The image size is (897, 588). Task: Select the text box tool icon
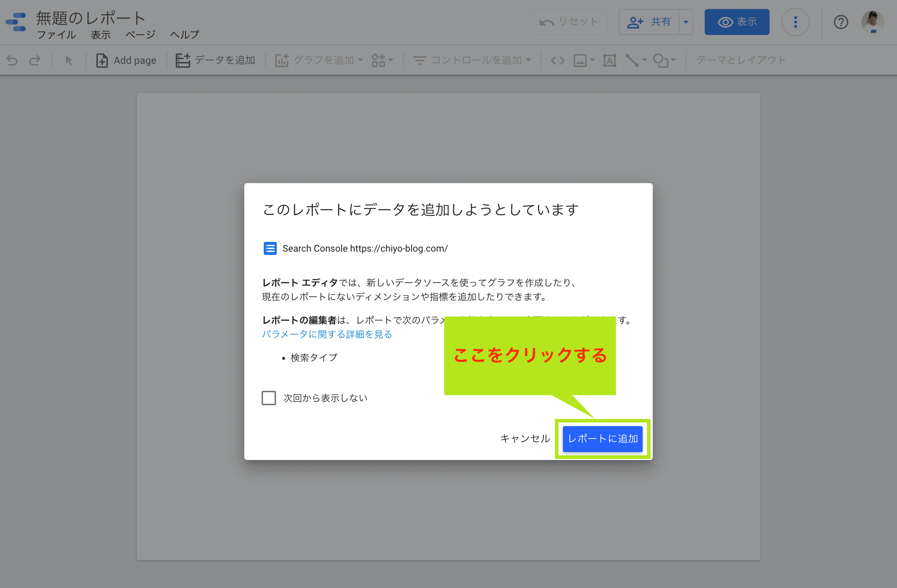coord(609,60)
